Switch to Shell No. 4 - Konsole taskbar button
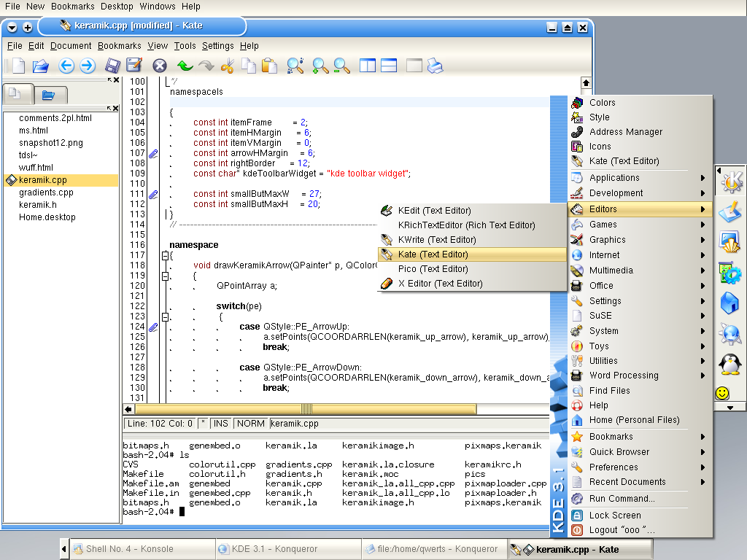 point(130,549)
